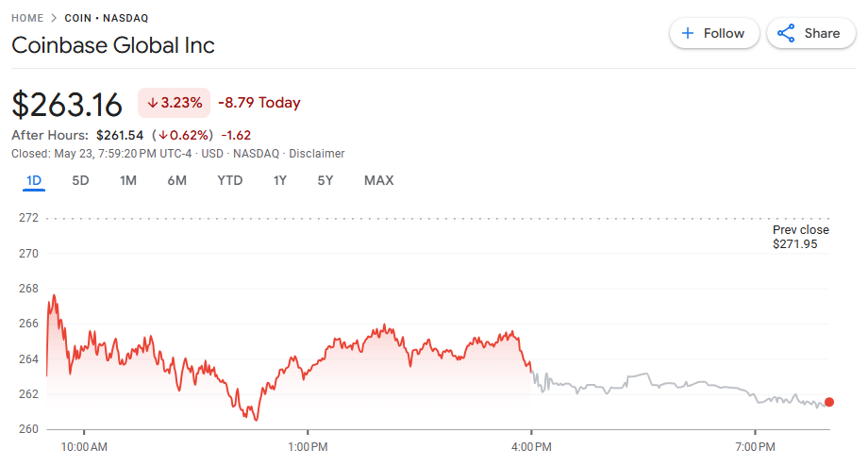Screen dimensions: 868x466
Task: Switch to the 5D range tab
Action: [x=81, y=180]
